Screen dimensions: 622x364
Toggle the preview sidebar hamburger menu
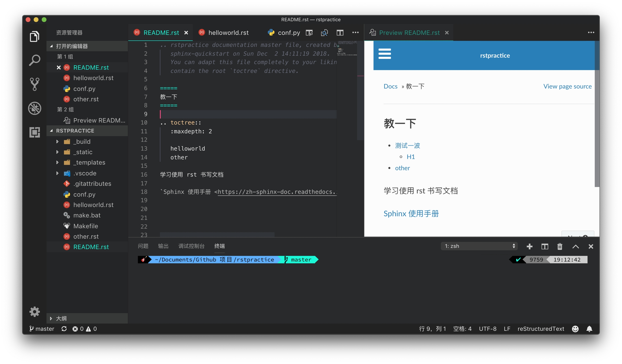click(384, 54)
